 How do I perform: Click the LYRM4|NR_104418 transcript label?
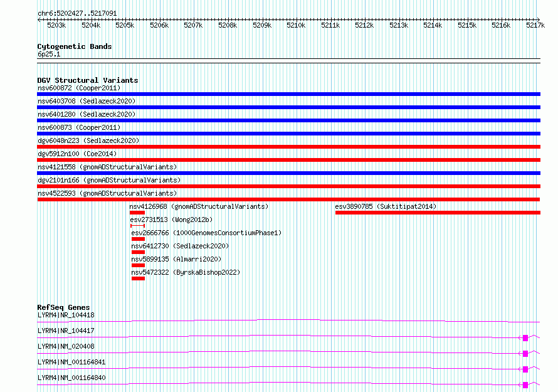pos(66,315)
